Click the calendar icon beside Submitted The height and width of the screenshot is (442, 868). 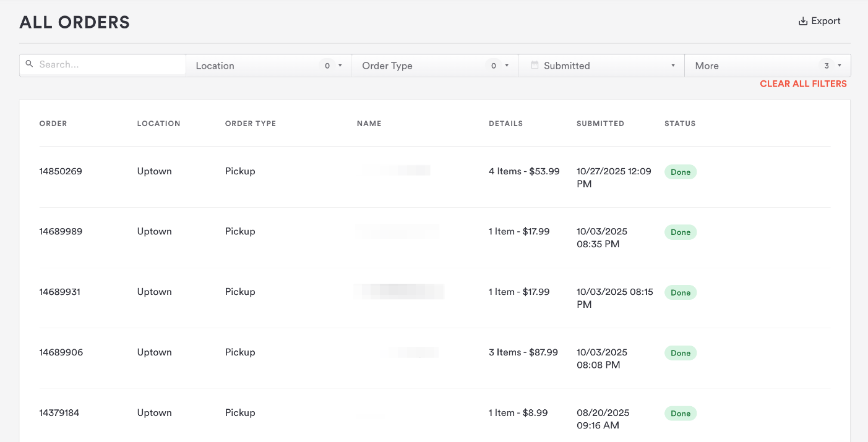pyautogui.click(x=535, y=65)
